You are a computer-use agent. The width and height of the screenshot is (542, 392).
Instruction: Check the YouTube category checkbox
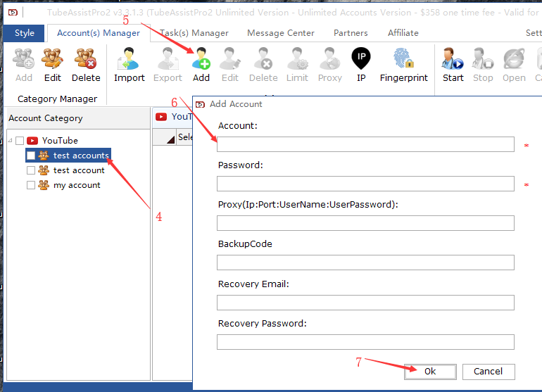pyautogui.click(x=20, y=141)
